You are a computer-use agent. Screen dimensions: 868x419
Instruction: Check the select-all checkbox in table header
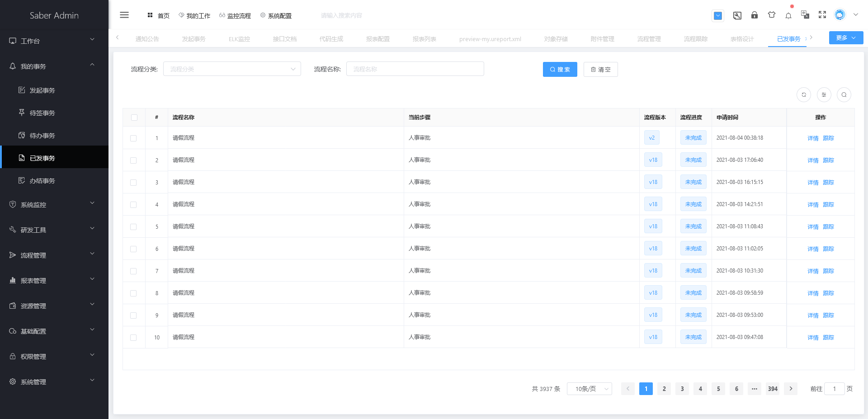point(134,117)
